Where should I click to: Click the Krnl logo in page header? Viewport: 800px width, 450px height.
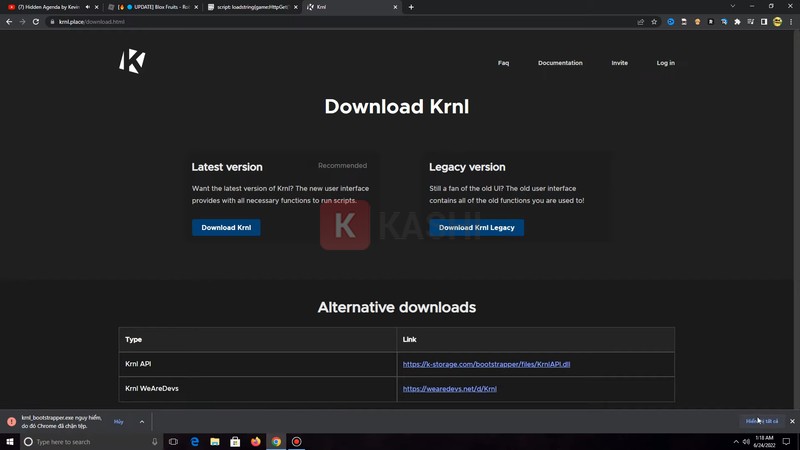[132, 61]
